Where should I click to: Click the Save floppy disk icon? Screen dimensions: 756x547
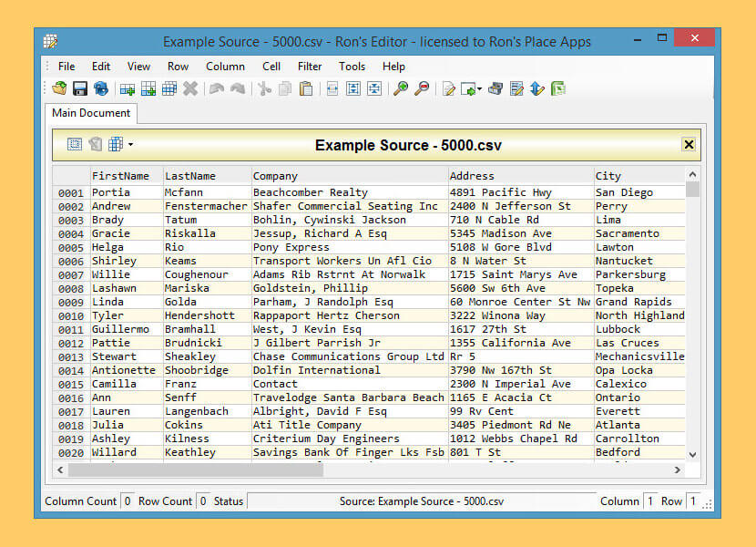click(80, 88)
